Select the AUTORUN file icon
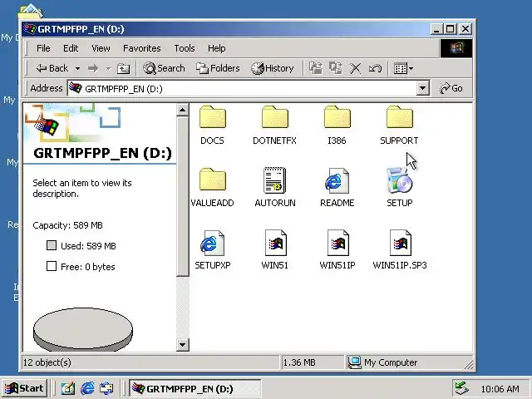Screen dimensions: 532x399 275,180
